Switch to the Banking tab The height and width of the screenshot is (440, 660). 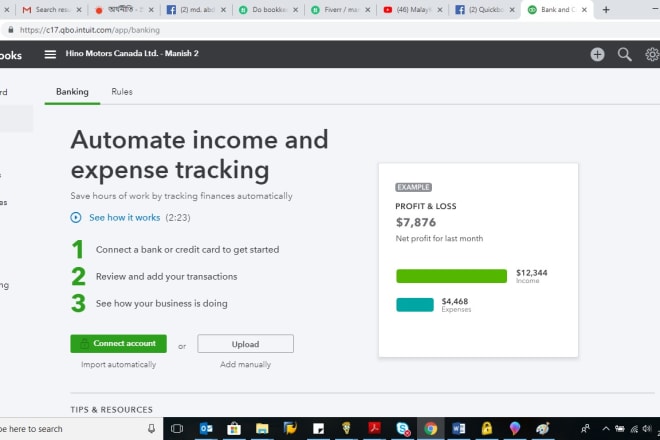pos(72,92)
